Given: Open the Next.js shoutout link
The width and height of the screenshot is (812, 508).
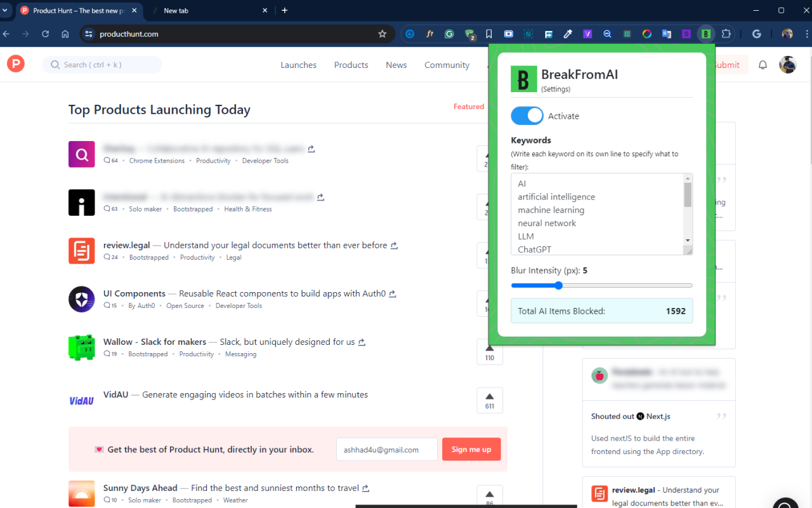Looking at the screenshot, I should pos(653,417).
